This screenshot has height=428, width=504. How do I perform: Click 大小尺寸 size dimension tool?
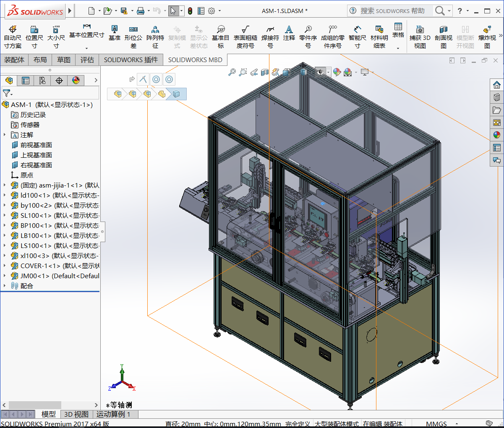pos(56,37)
